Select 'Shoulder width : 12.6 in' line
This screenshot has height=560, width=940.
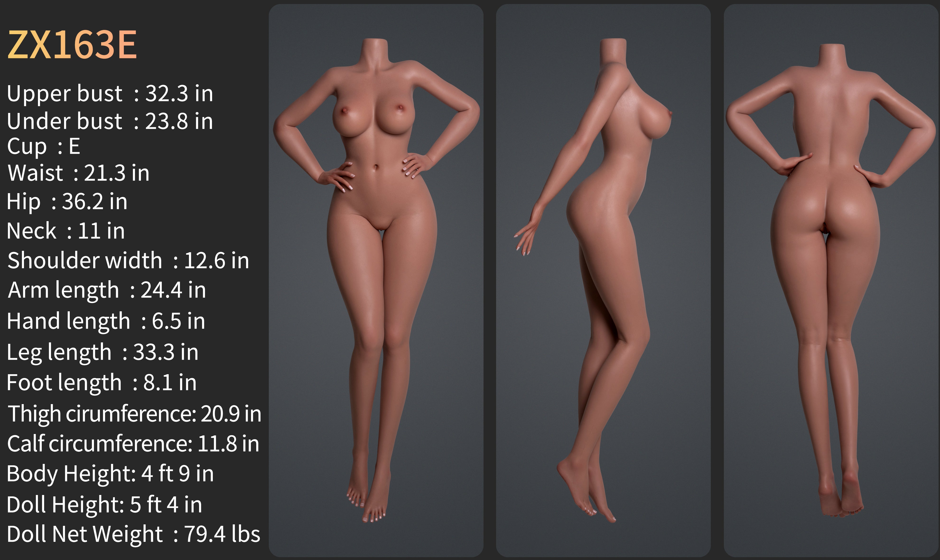tap(128, 260)
